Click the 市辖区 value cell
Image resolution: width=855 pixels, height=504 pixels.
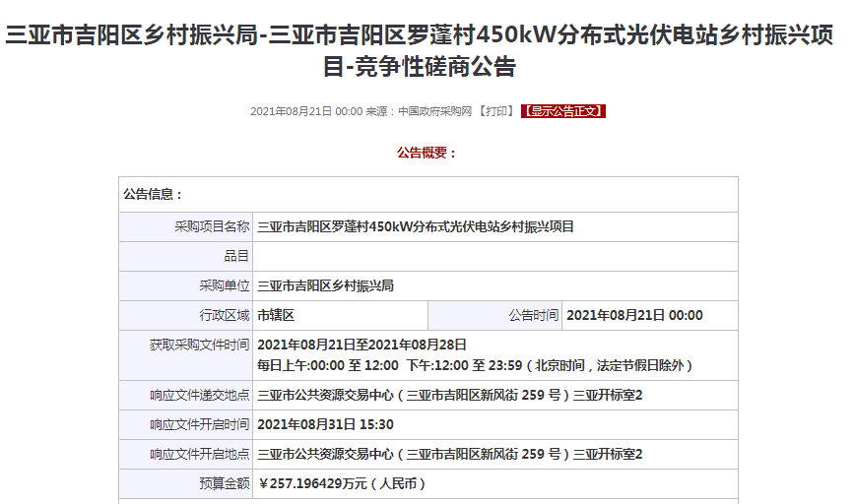(x=276, y=315)
